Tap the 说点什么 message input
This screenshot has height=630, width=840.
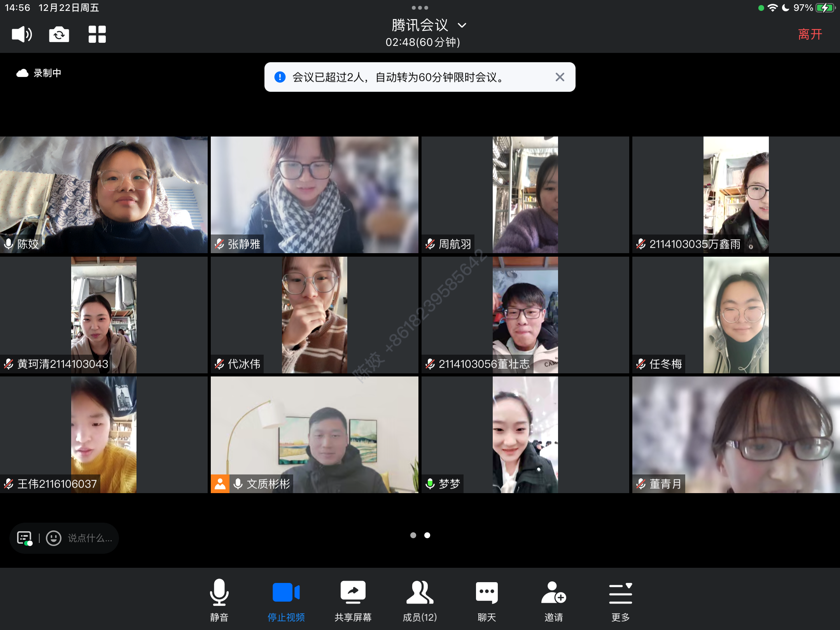pos(90,538)
